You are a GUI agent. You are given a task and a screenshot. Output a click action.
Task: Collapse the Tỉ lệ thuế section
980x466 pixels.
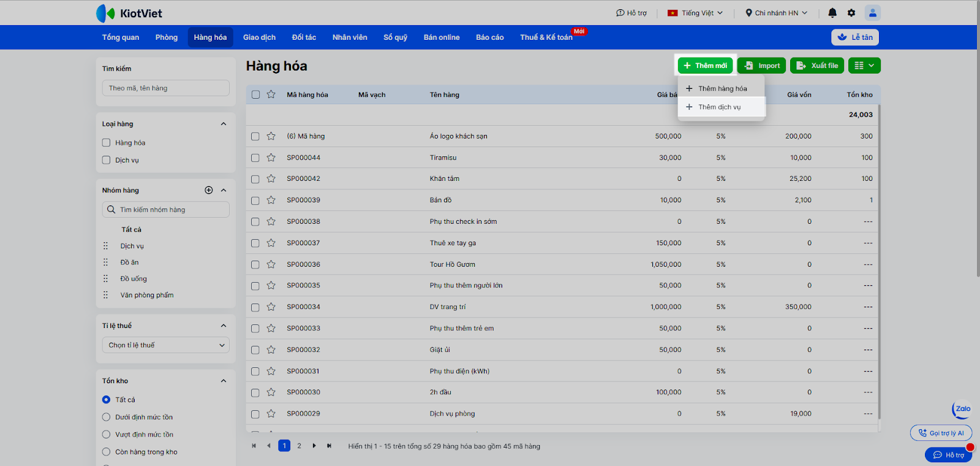(224, 326)
